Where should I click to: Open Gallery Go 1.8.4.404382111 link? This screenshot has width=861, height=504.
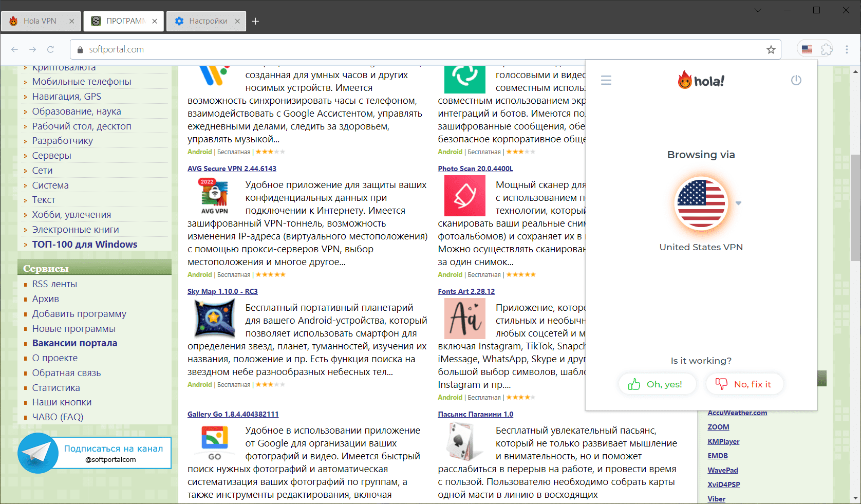233,414
